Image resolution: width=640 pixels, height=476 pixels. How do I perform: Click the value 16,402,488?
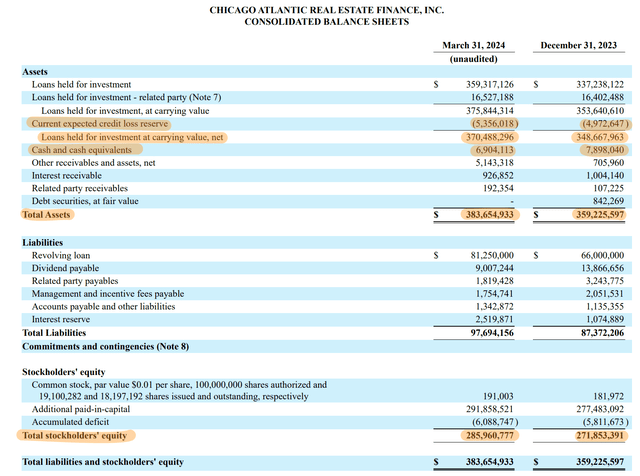point(602,97)
